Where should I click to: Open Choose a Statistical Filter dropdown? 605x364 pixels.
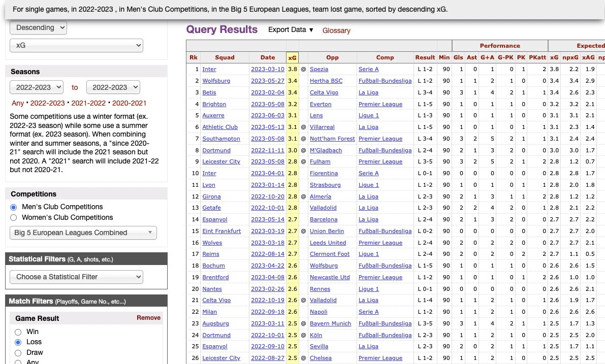pos(76,277)
